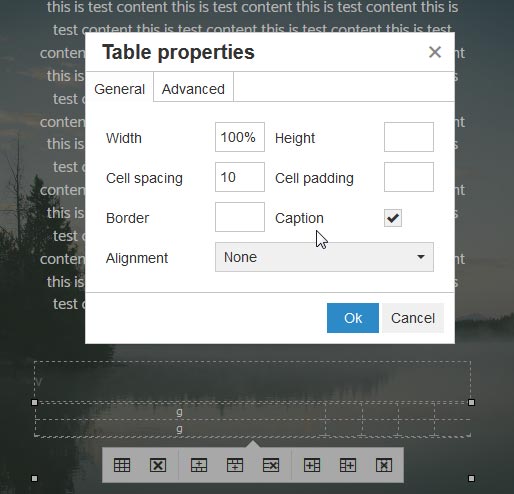Focus the Width input field

tap(240, 137)
